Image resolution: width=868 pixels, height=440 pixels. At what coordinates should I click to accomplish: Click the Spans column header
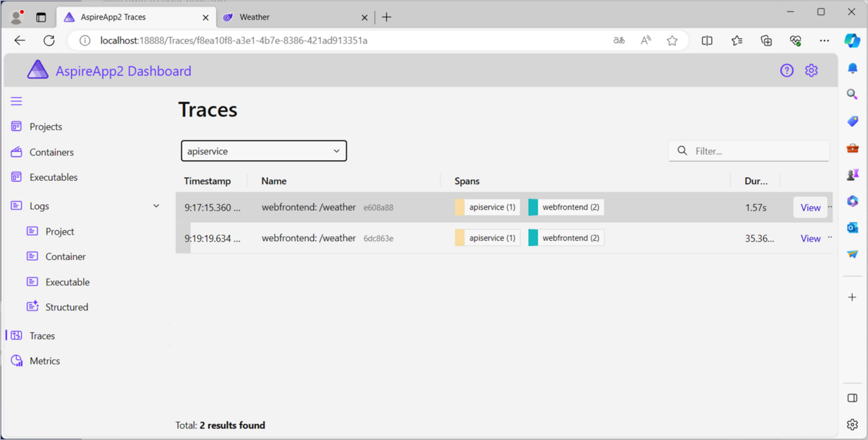tap(467, 181)
